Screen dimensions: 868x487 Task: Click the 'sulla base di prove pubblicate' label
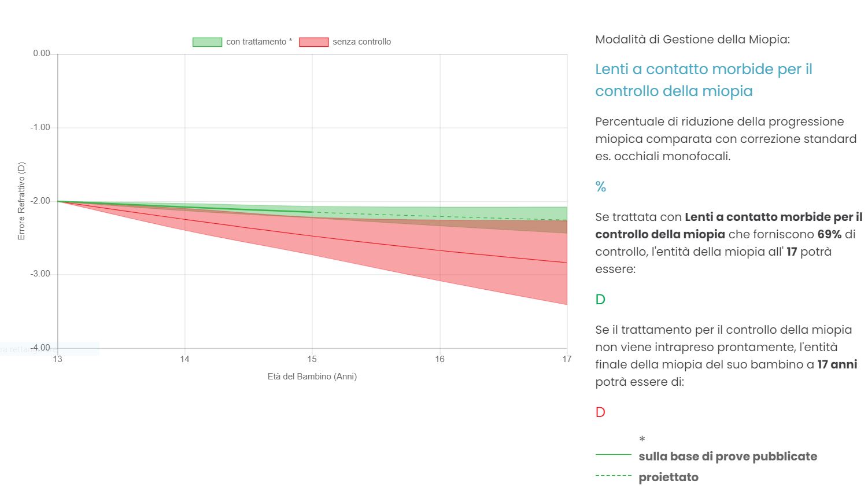[x=728, y=456]
